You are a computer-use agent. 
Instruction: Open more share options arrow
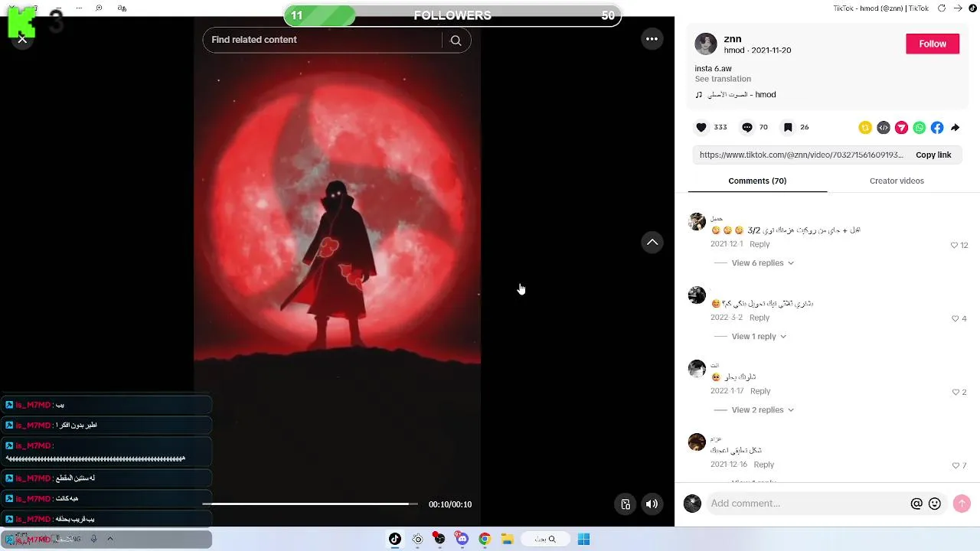coord(955,128)
